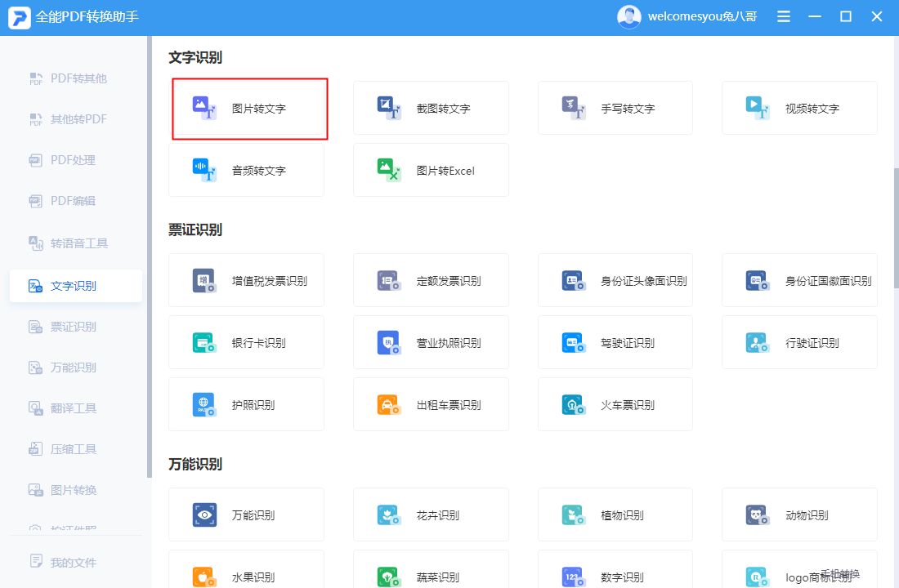Open the 翻译工具 sidebar section
The width and height of the screenshot is (899, 588).
coord(74,408)
